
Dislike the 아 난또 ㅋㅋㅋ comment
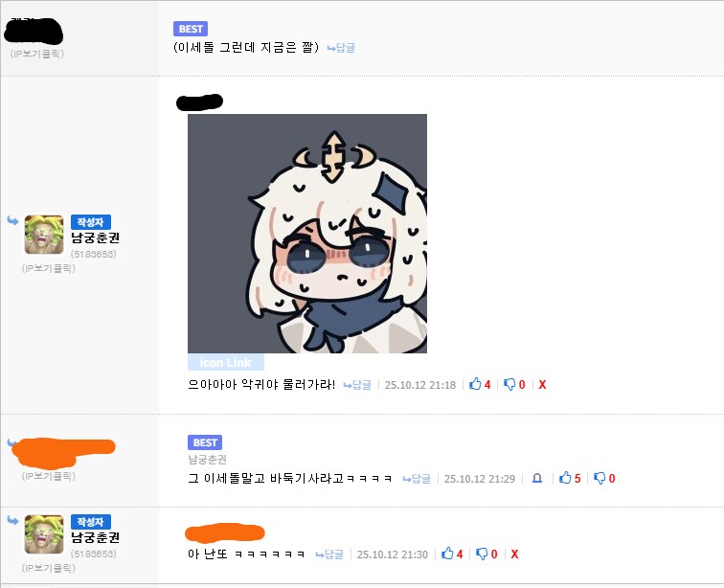[486, 554]
